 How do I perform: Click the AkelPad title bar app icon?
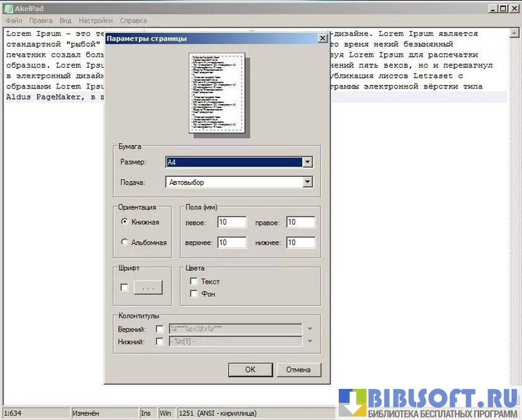pyautogui.click(x=8, y=8)
